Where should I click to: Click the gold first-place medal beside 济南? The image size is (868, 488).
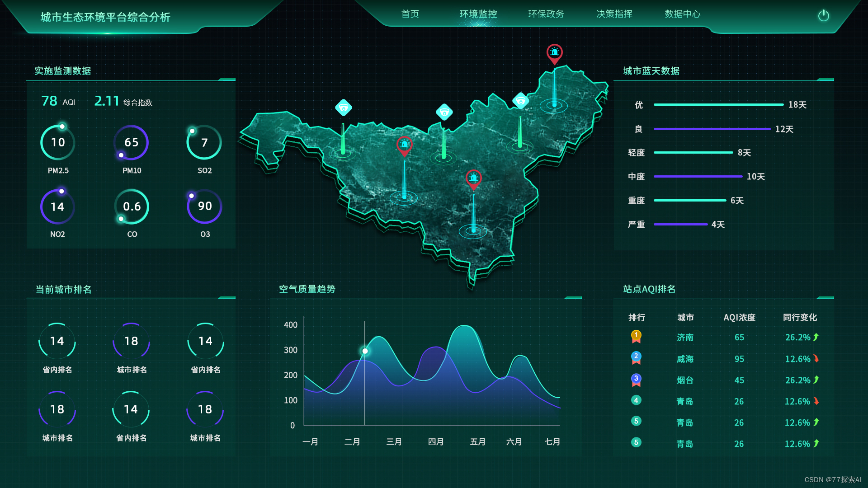tap(637, 336)
